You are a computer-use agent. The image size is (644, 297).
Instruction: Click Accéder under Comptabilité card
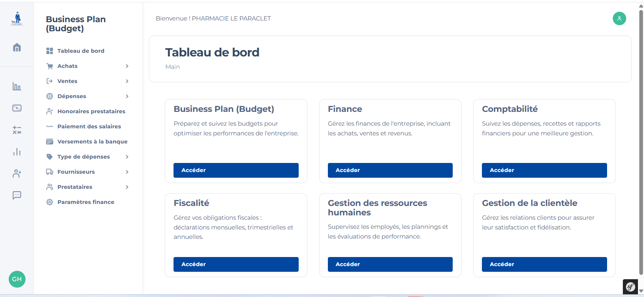544,170
